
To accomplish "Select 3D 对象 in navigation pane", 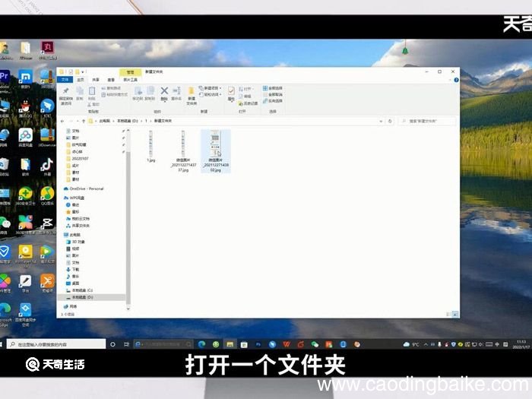I will (75, 242).
